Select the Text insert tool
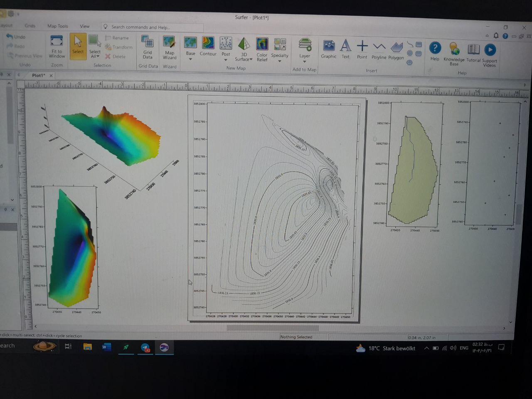 tap(345, 47)
